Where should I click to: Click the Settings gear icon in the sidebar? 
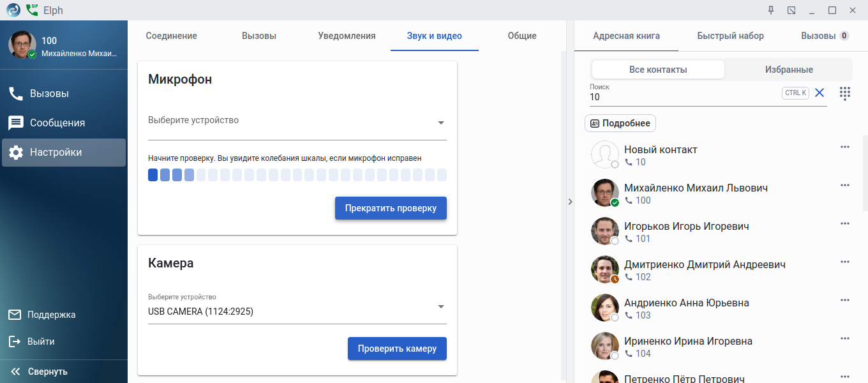(16, 153)
